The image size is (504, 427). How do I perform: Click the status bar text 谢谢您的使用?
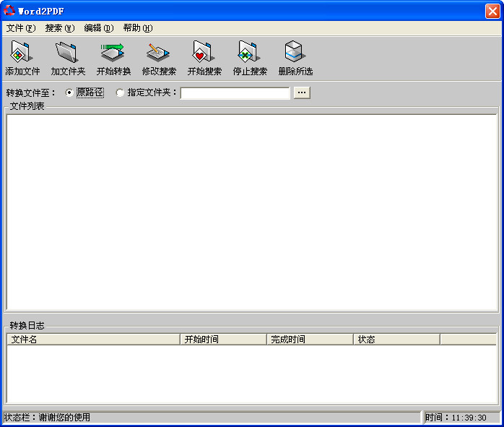pos(64,418)
